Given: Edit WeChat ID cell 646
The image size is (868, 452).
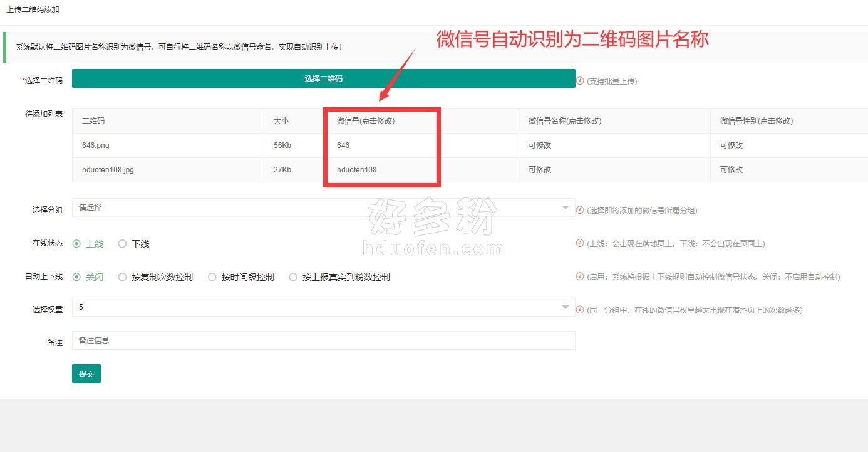Looking at the screenshot, I should 423,145.
